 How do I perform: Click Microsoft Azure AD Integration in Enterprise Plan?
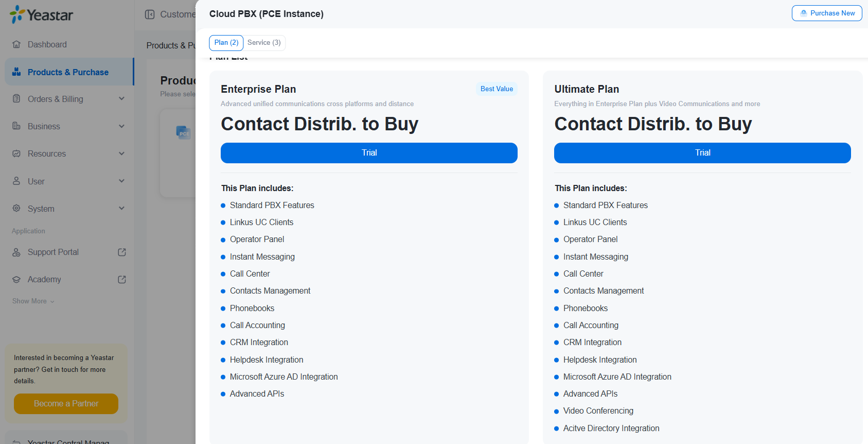click(284, 377)
